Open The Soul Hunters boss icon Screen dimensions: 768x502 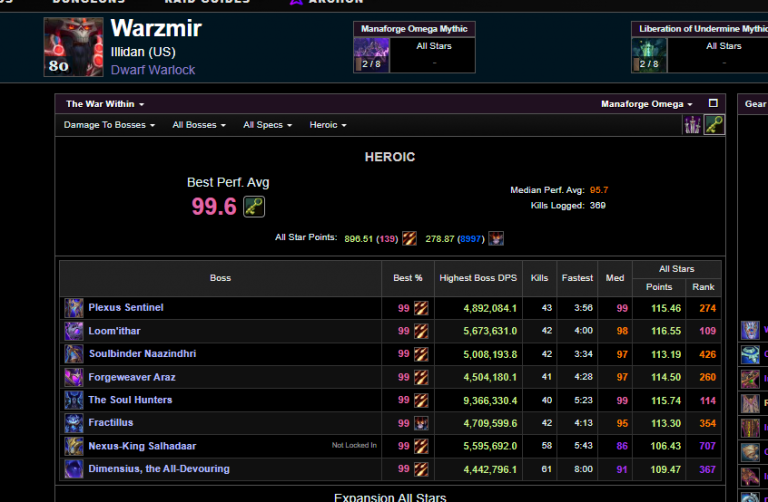74,400
